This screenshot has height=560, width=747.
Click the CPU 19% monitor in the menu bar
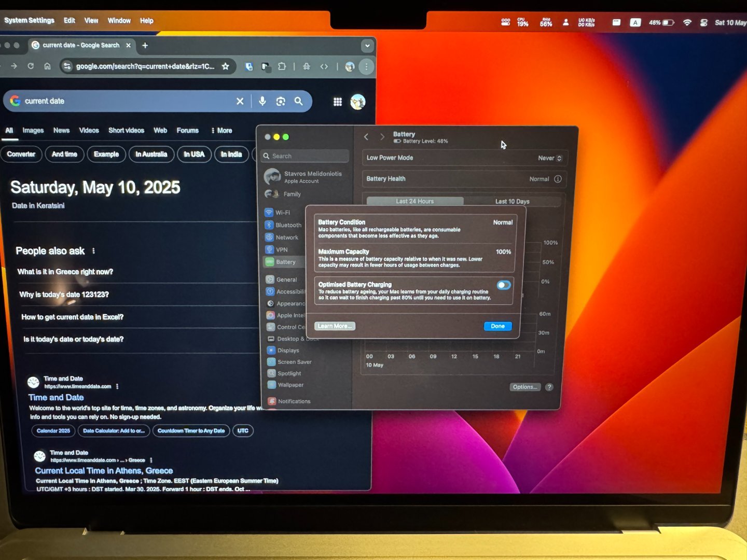[x=522, y=22]
